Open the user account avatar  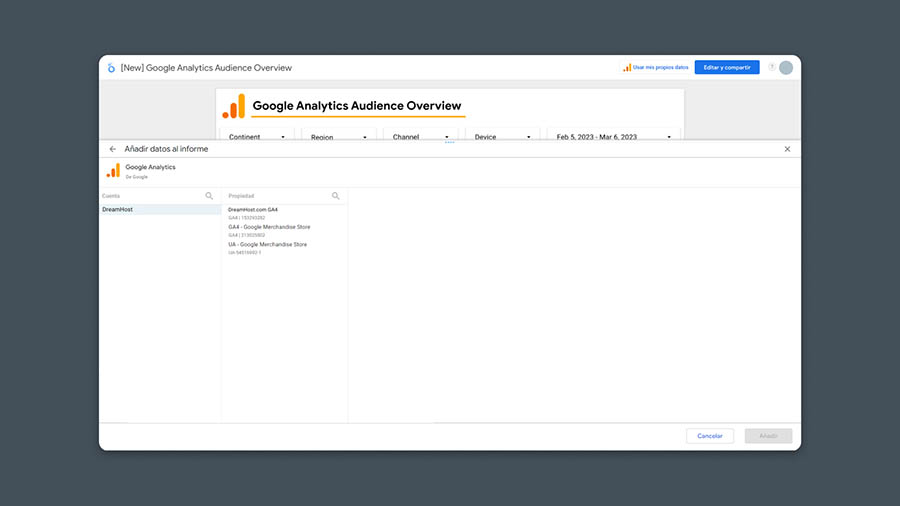786,67
